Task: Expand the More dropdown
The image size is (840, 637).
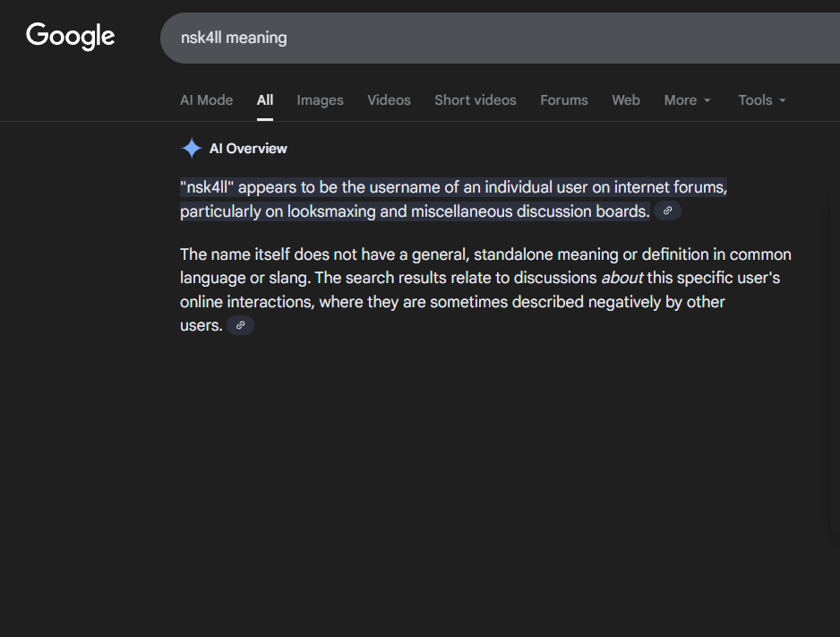Action: click(688, 100)
